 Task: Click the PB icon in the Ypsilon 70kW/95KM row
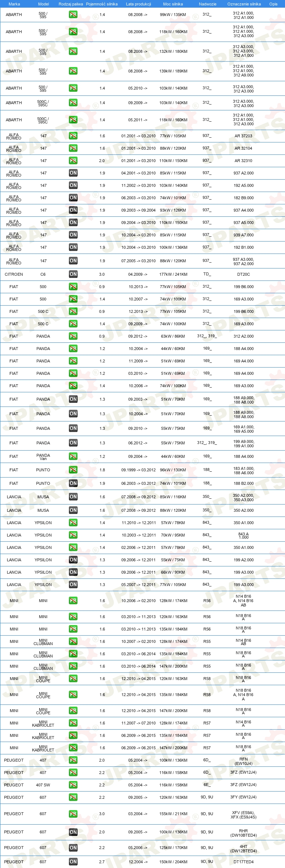[73, 535]
